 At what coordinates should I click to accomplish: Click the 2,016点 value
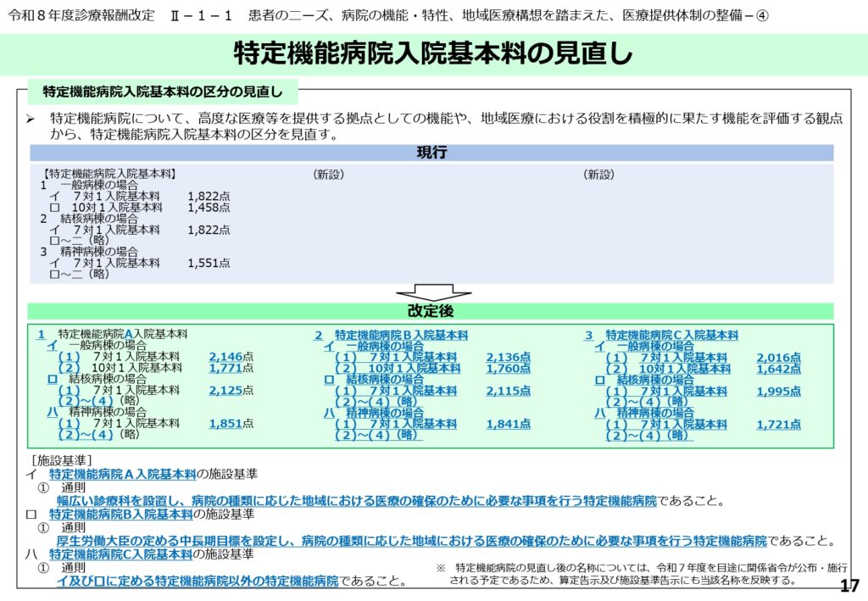click(x=778, y=358)
